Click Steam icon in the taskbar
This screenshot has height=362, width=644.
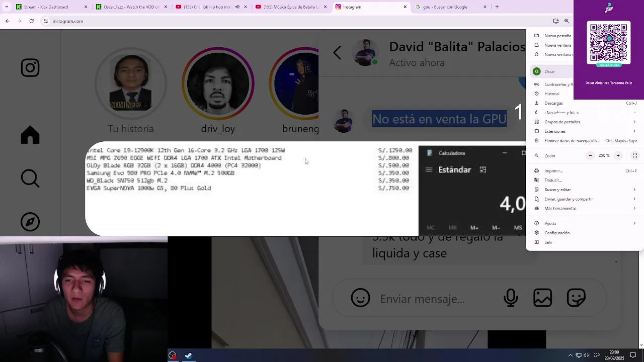coord(189,355)
